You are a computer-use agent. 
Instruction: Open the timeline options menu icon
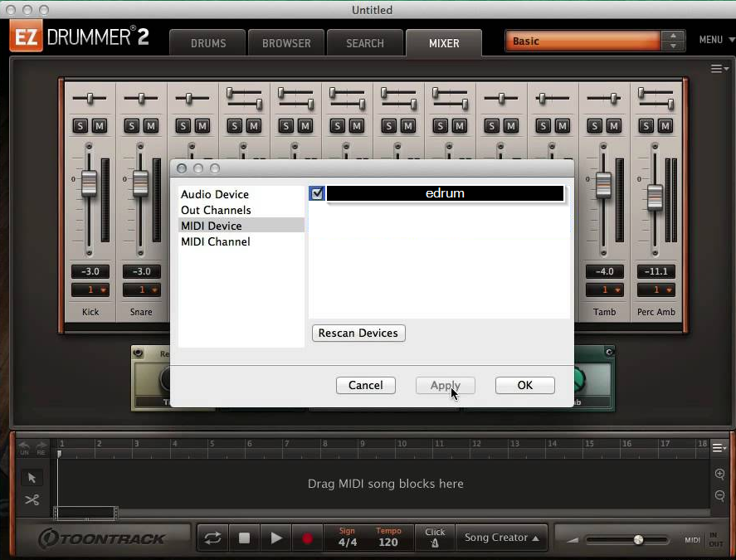(719, 448)
